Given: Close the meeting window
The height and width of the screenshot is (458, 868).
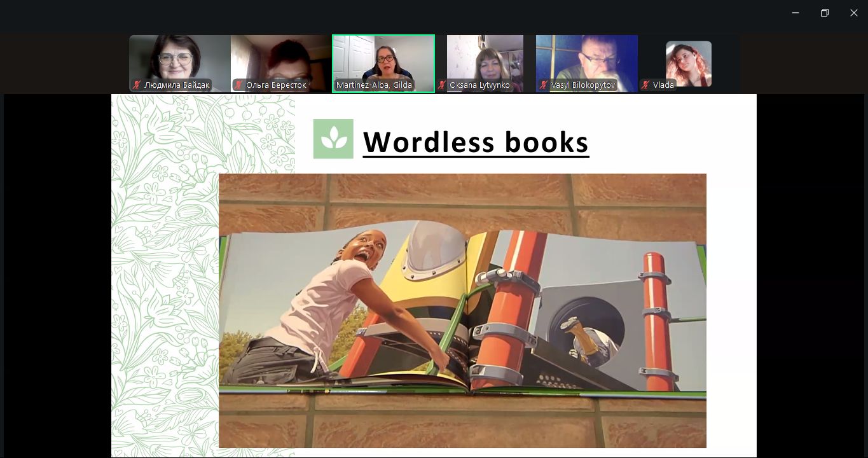Looking at the screenshot, I should point(853,13).
